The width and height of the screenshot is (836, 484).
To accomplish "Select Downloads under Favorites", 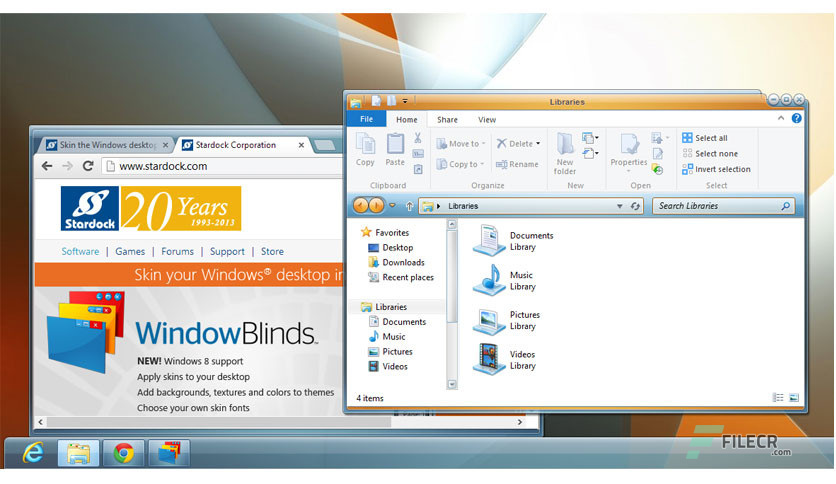I will click(397, 262).
